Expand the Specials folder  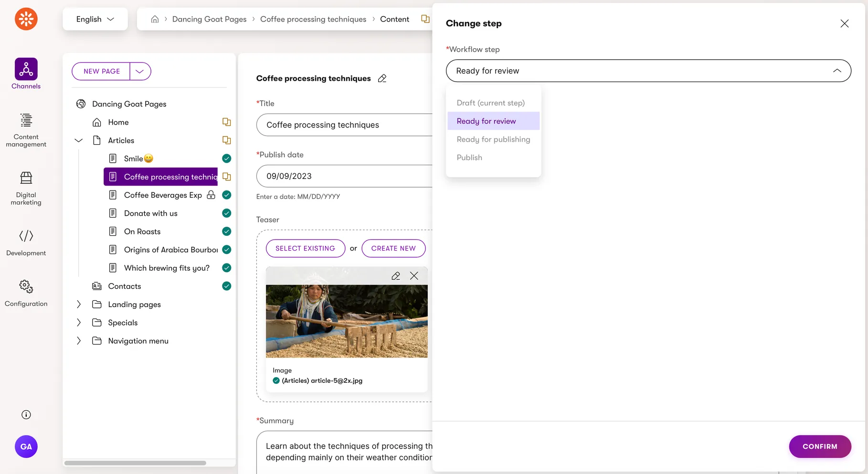click(x=79, y=323)
